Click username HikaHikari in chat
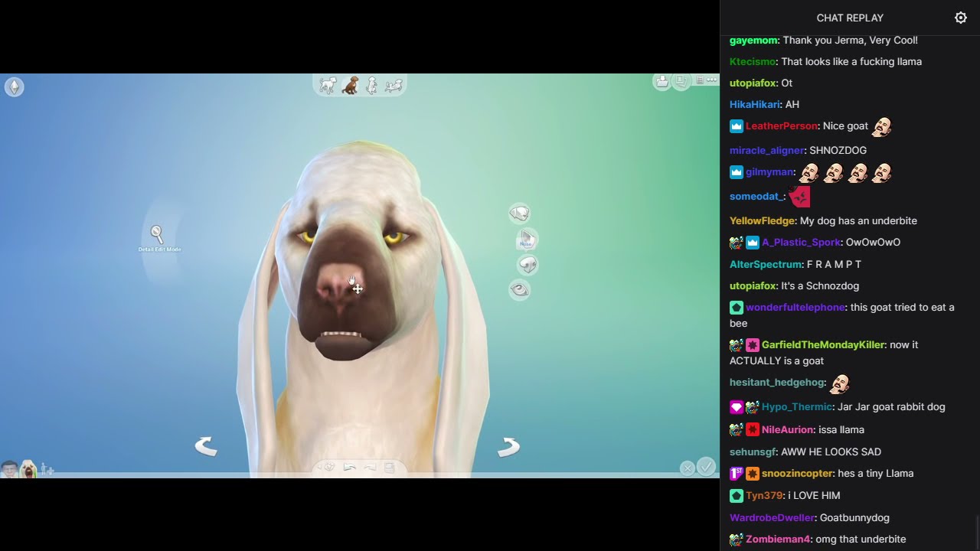Image resolution: width=980 pixels, height=551 pixels. (755, 104)
